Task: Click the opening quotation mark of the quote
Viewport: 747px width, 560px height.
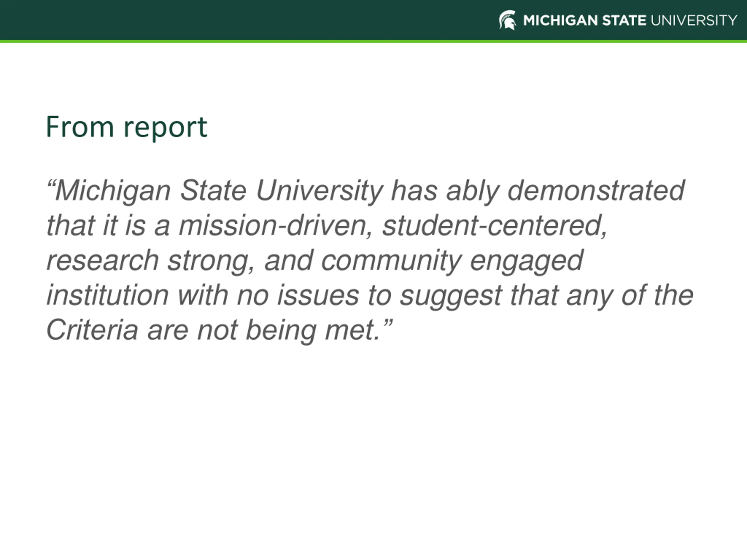Action: [51, 184]
